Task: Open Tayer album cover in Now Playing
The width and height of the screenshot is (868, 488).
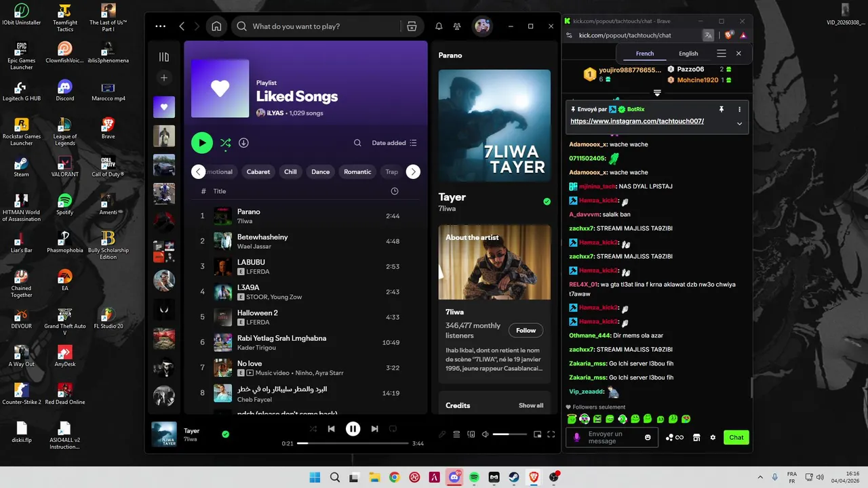Action: 494,126
